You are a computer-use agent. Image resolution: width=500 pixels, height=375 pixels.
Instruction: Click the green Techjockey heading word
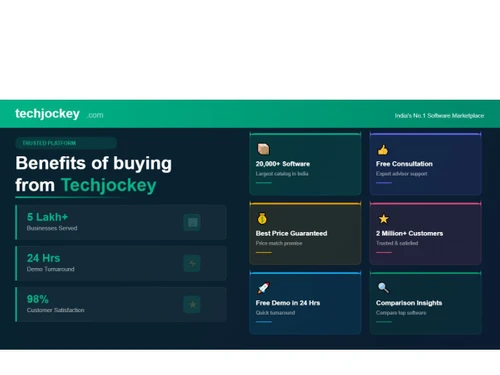[109, 185]
